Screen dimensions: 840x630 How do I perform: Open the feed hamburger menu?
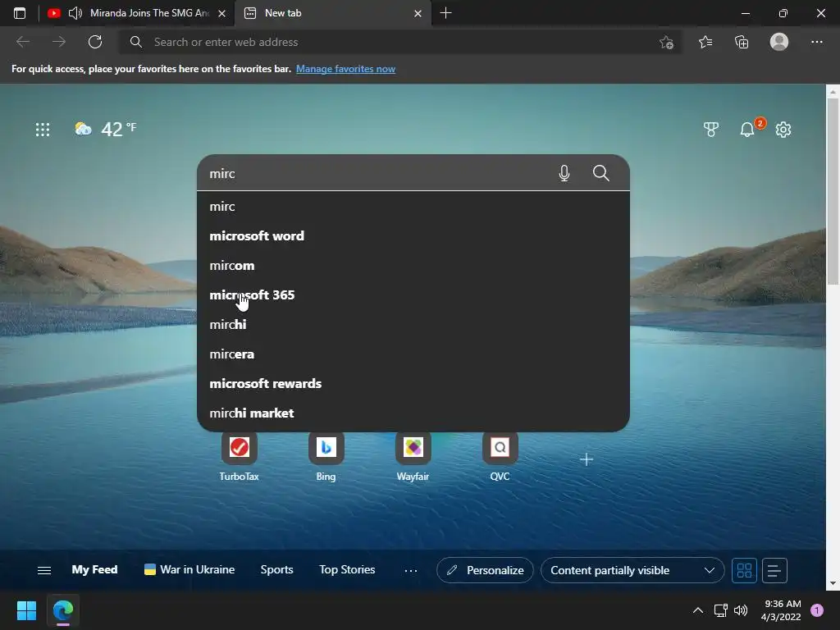(x=44, y=570)
